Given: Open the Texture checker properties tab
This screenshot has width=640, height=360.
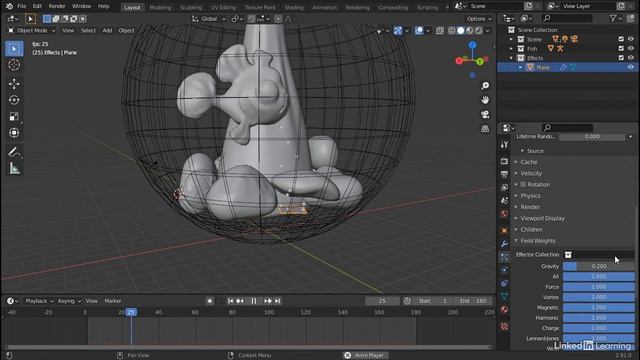Looking at the screenshot, I should [504, 326].
